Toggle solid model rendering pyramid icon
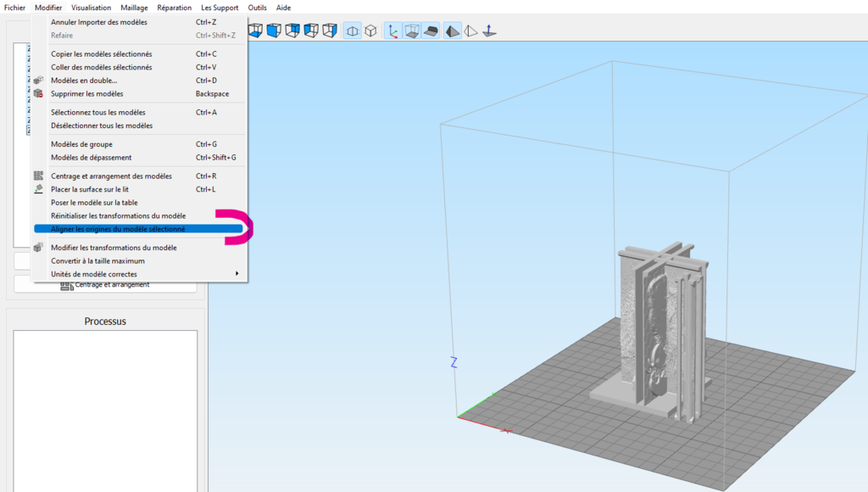Viewport: 868px width, 492px height. (x=453, y=31)
